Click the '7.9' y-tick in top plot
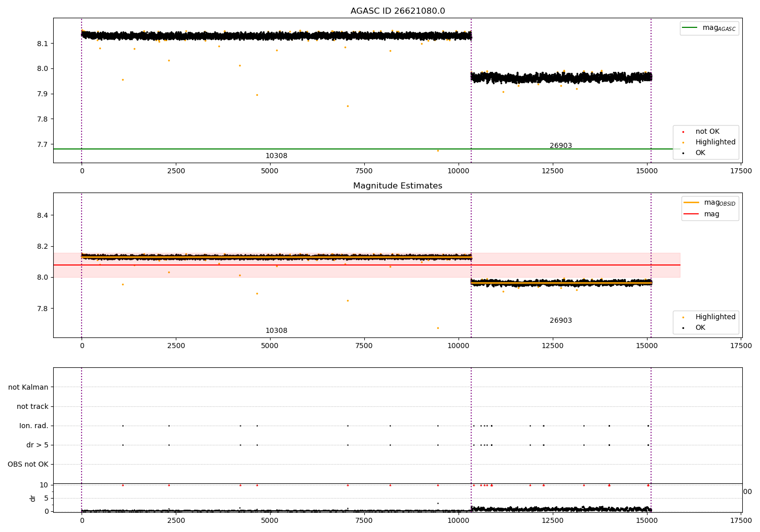The width and height of the screenshot is (760, 532). [43, 94]
